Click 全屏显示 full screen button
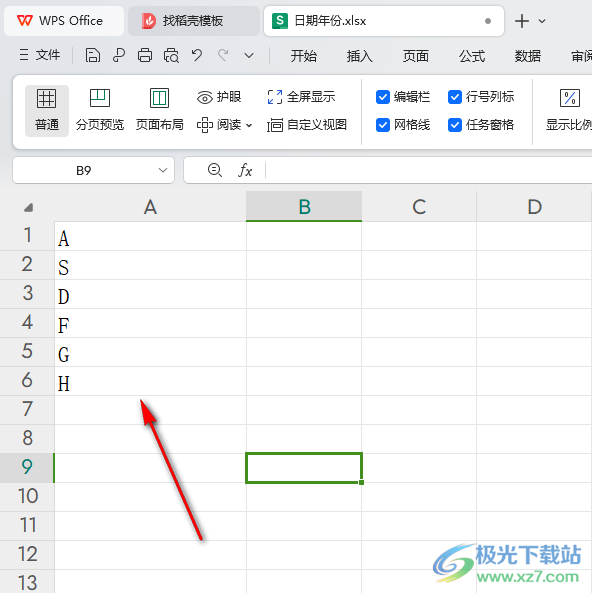 [301, 97]
